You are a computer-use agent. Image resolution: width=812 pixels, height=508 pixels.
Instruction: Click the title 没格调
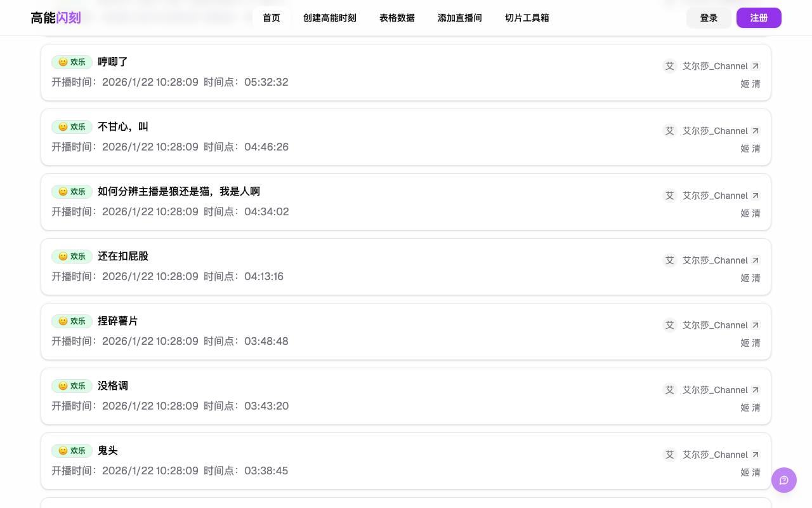coord(113,385)
